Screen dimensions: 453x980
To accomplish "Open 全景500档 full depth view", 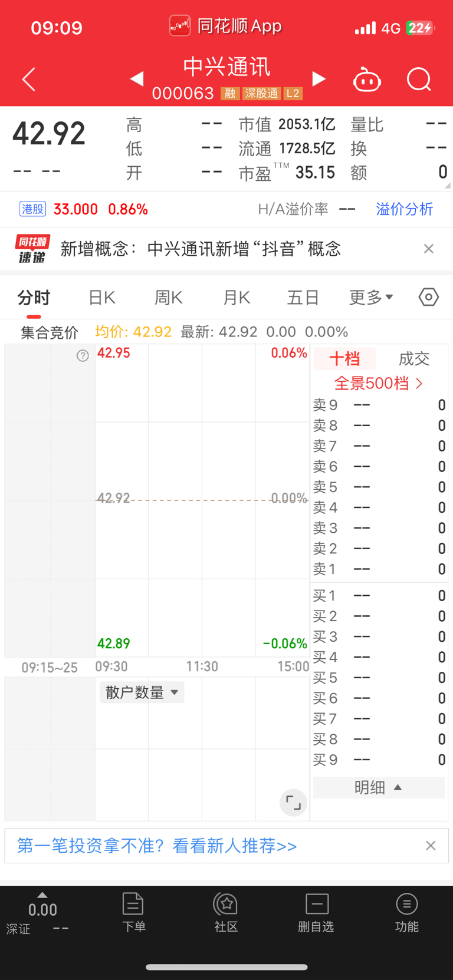I will point(379,384).
